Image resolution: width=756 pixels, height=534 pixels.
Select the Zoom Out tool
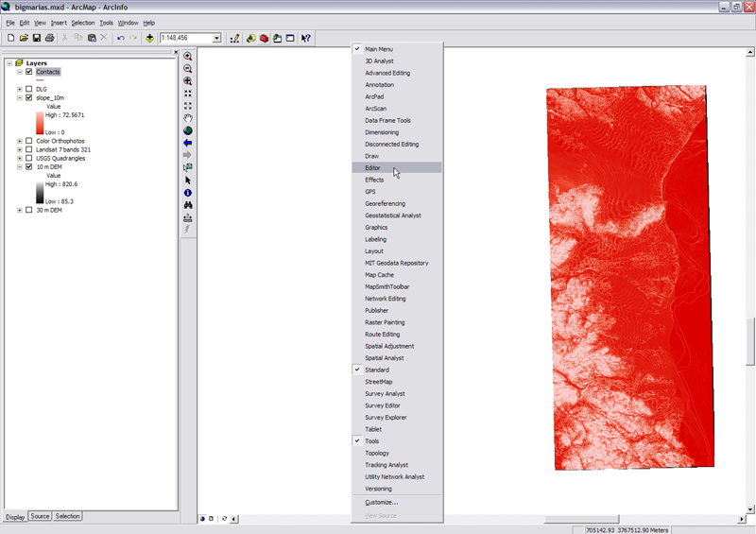[188, 68]
